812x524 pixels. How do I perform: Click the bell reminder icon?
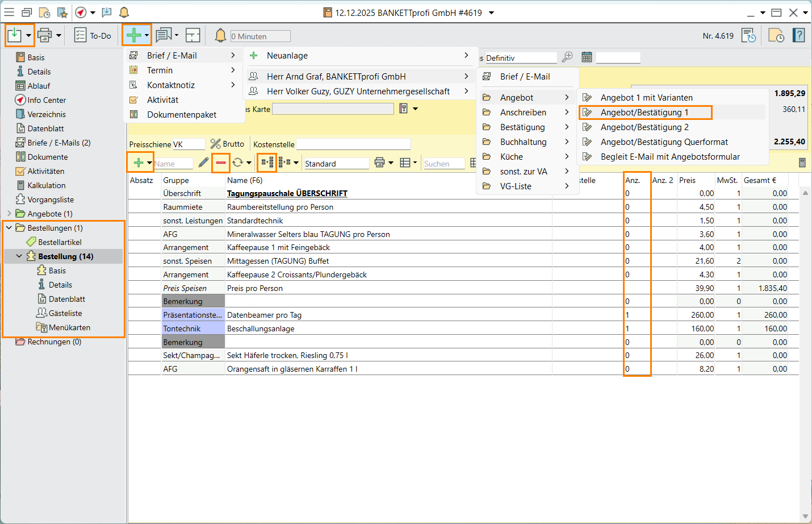click(220, 35)
